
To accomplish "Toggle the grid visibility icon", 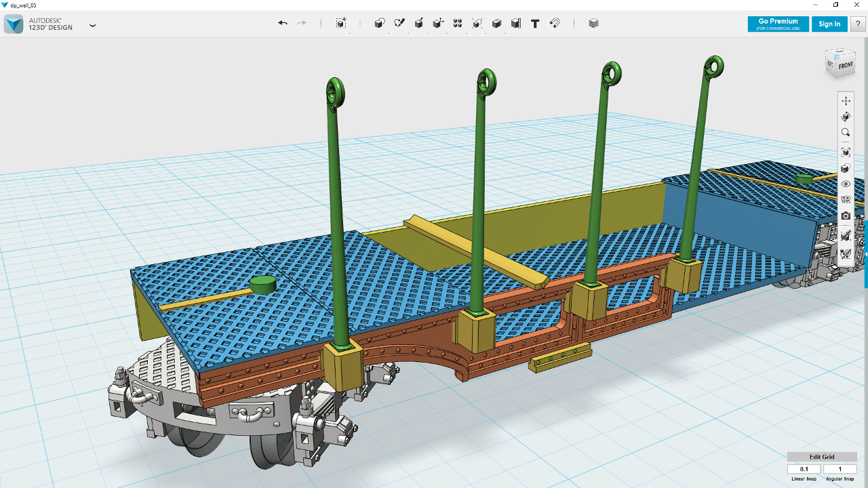I will tap(846, 200).
